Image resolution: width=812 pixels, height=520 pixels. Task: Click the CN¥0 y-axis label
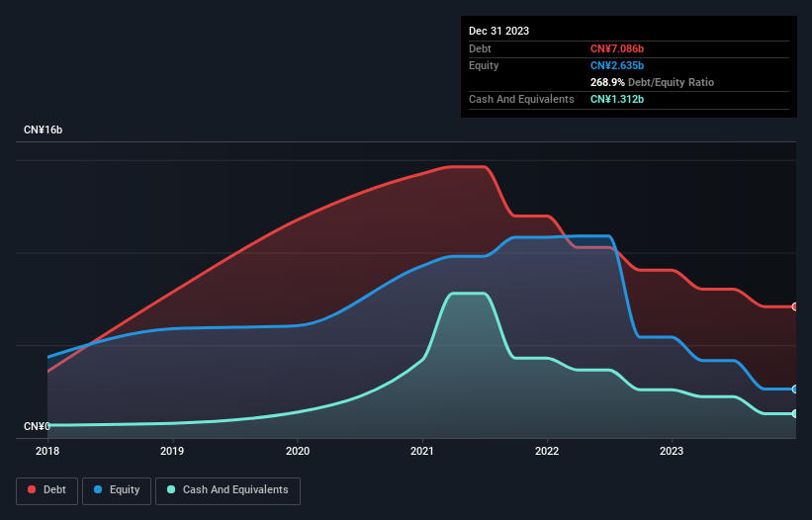[37, 426]
